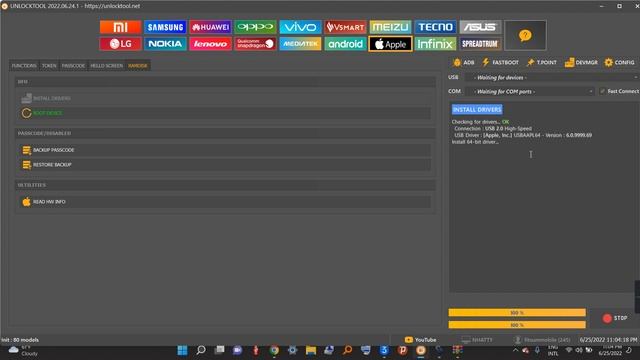
Task: Select the Nokia brand logo
Action: tap(165, 44)
